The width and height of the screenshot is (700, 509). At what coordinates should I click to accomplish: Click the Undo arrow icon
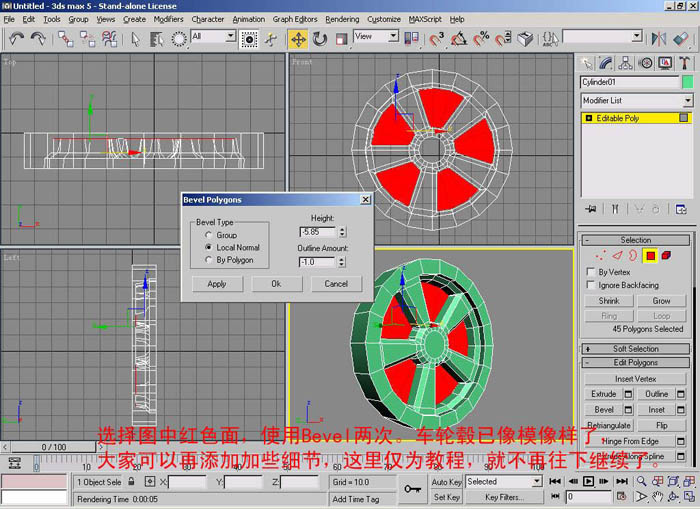click(x=17, y=39)
